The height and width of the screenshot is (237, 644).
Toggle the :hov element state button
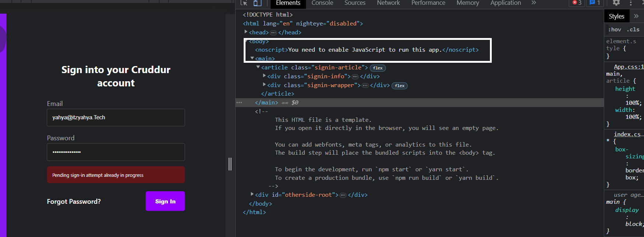pyautogui.click(x=615, y=30)
